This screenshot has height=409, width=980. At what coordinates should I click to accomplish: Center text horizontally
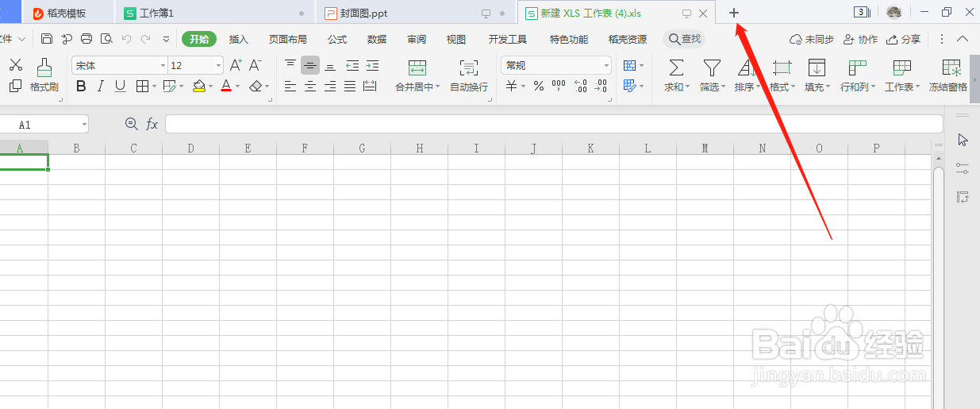point(310,87)
